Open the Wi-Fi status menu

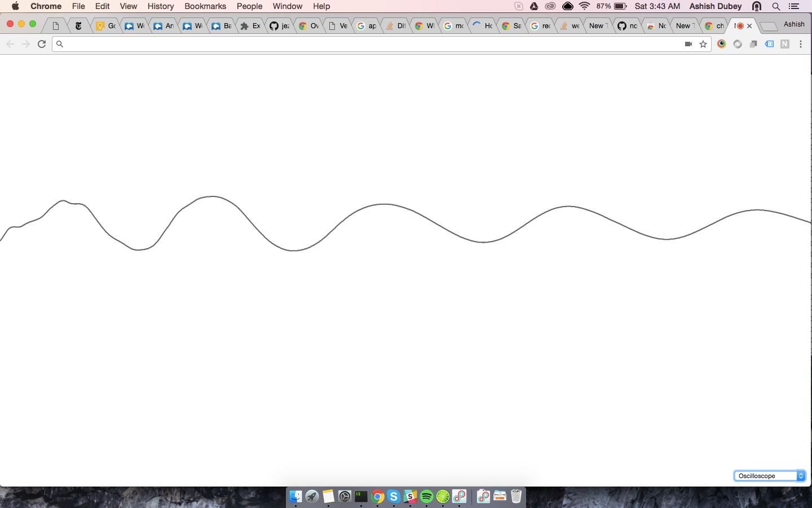(585, 6)
